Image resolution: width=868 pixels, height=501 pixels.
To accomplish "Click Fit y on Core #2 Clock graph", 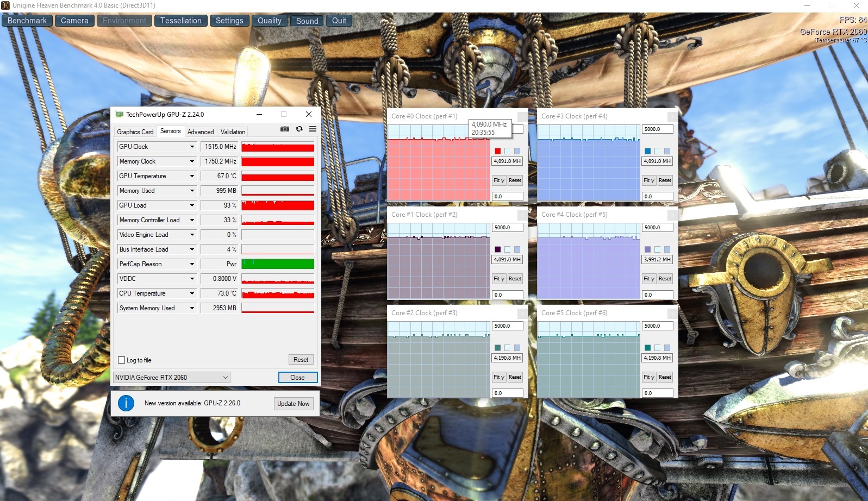I will pos(499,377).
